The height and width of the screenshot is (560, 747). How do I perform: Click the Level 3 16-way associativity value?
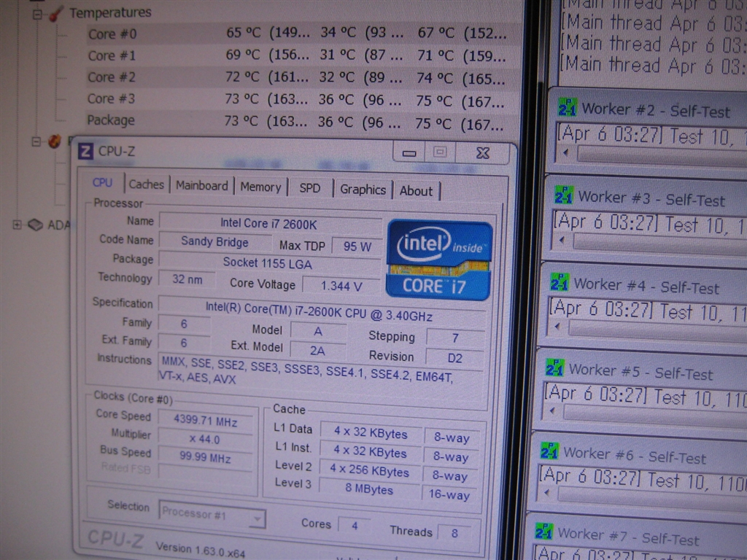[x=449, y=494]
